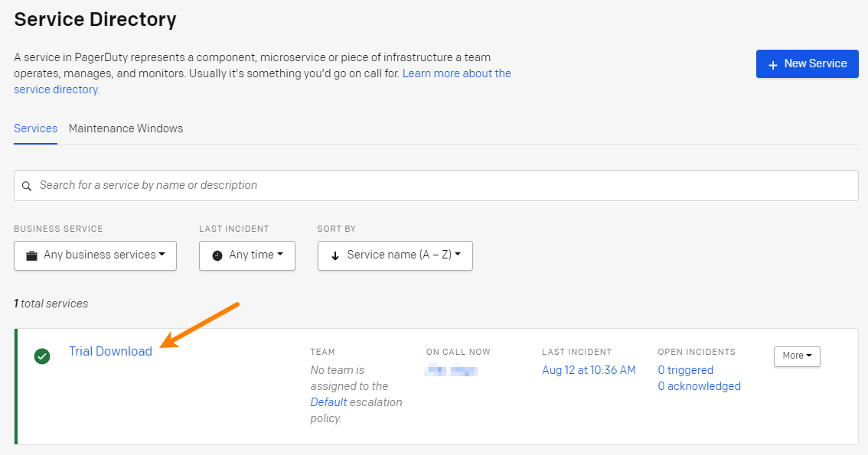Click the 'Service Directory' heading

coord(95,19)
